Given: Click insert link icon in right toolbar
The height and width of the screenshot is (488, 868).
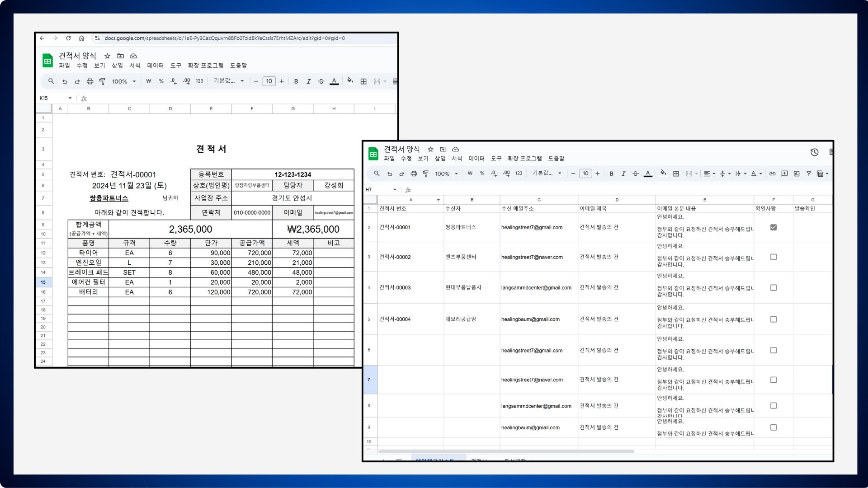Looking at the screenshot, I should (x=772, y=174).
